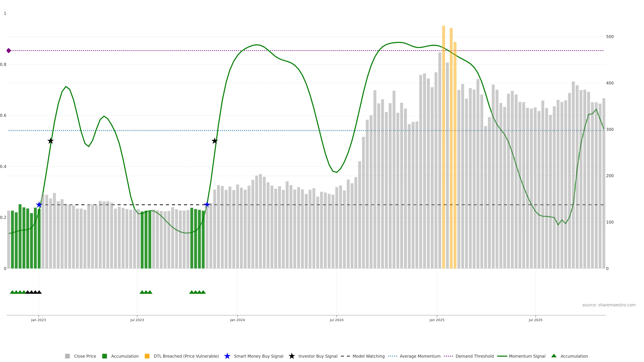
Task: Click the Jan 2024 x-axis label
Action: pyautogui.click(x=237, y=320)
